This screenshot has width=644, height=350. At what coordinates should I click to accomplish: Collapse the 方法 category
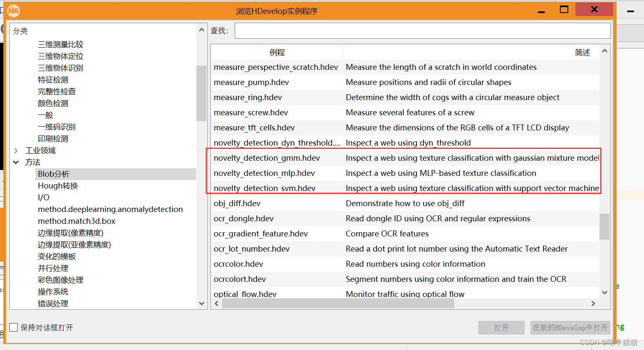point(16,162)
